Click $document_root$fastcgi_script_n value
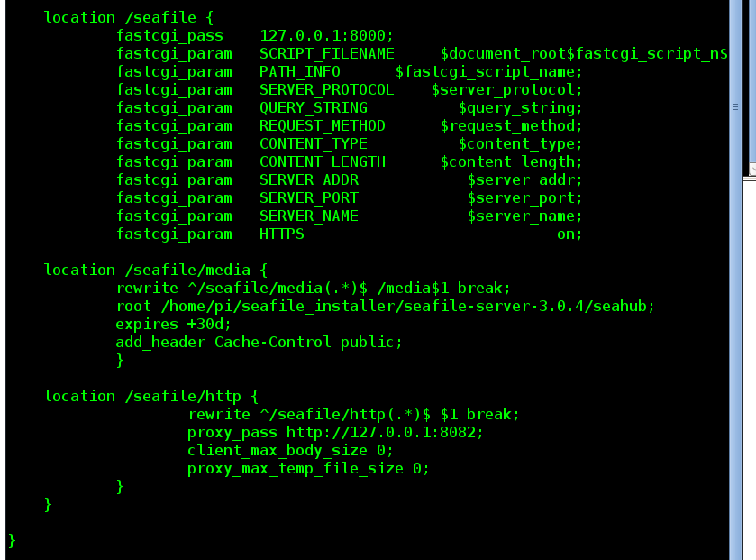Viewport: 756px width, 560px height. (x=584, y=53)
